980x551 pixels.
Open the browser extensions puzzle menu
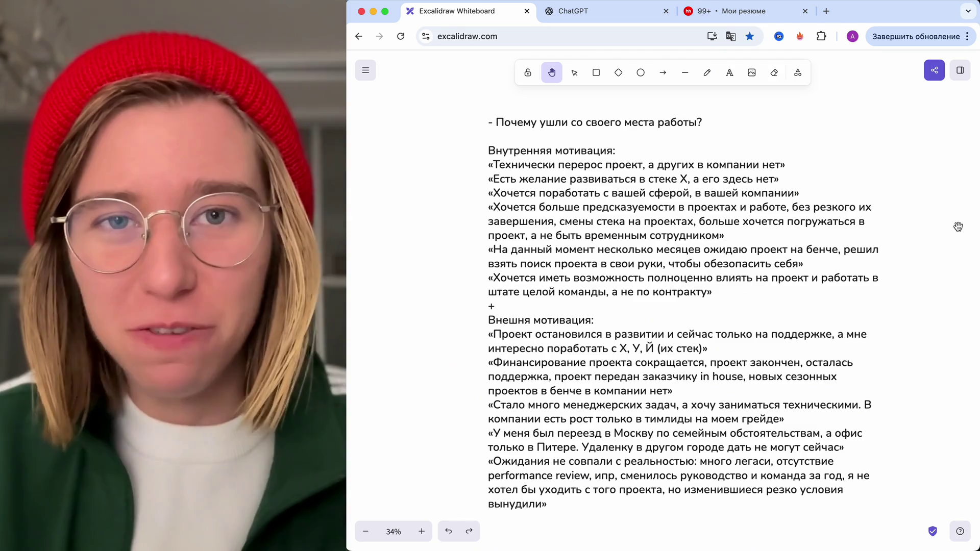point(821,36)
